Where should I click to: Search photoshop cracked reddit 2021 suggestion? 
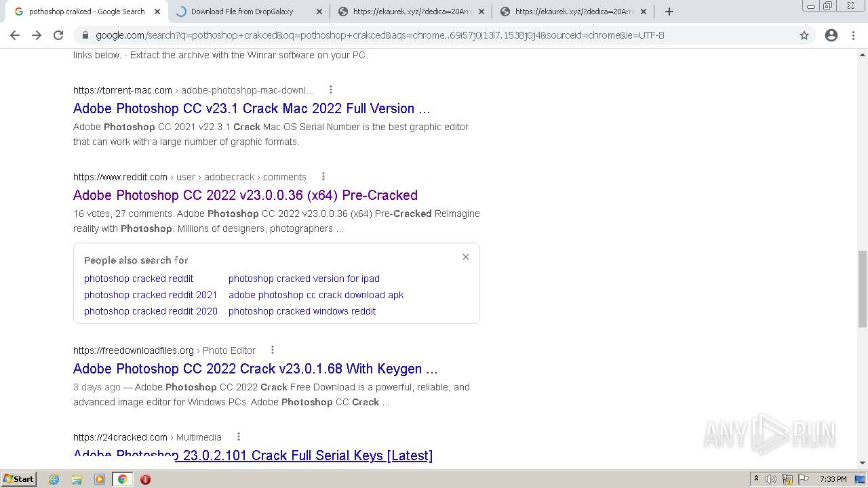tap(151, 295)
